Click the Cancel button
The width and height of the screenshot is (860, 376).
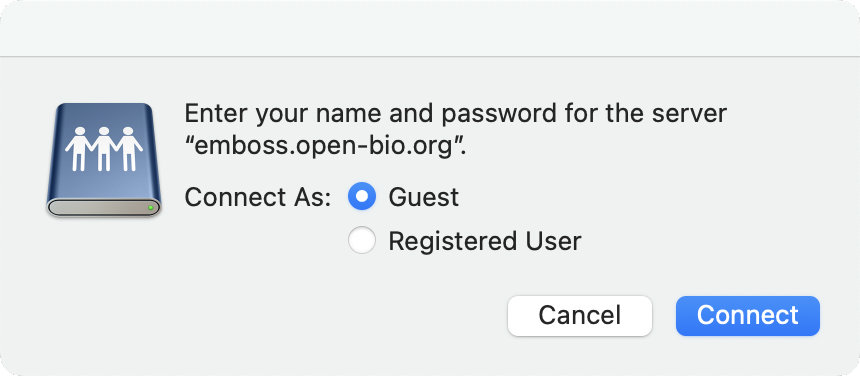[x=580, y=316]
